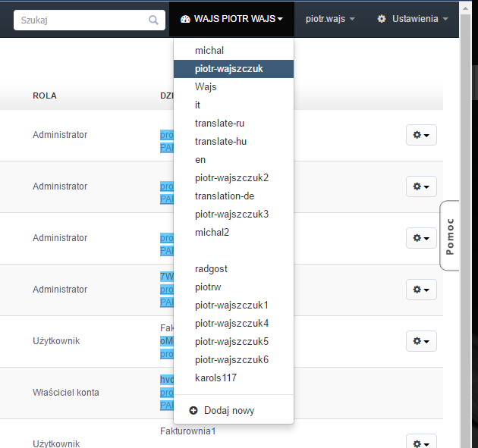Click the plus icon beside Dodaj nowy
This screenshot has width=478, height=448.
pyautogui.click(x=193, y=411)
